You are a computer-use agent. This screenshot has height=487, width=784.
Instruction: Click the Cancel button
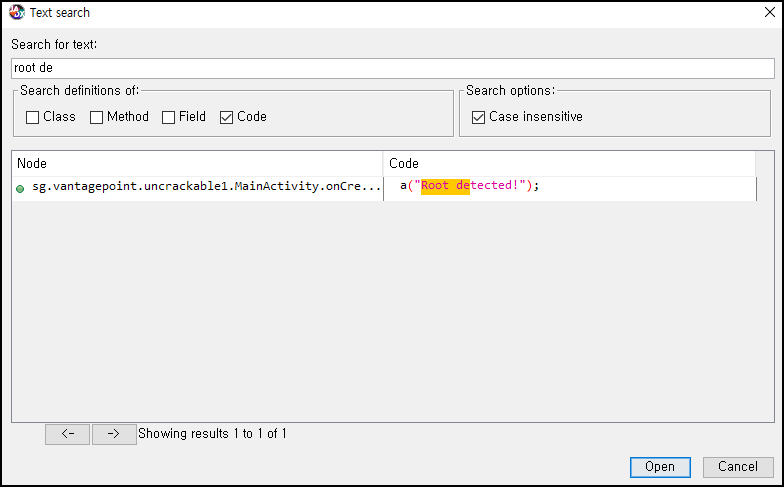pyautogui.click(x=738, y=467)
